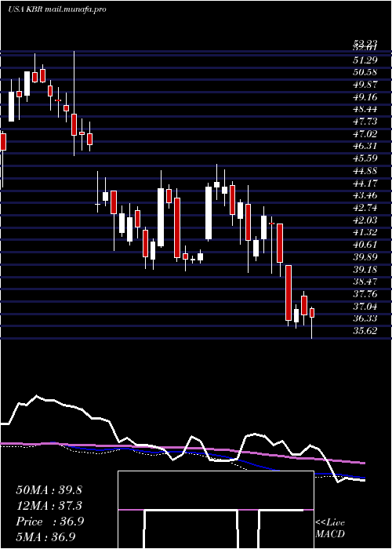This screenshot has width=392, height=549.
Task: Pick the 39.89 axis value
Action: [365, 257]
